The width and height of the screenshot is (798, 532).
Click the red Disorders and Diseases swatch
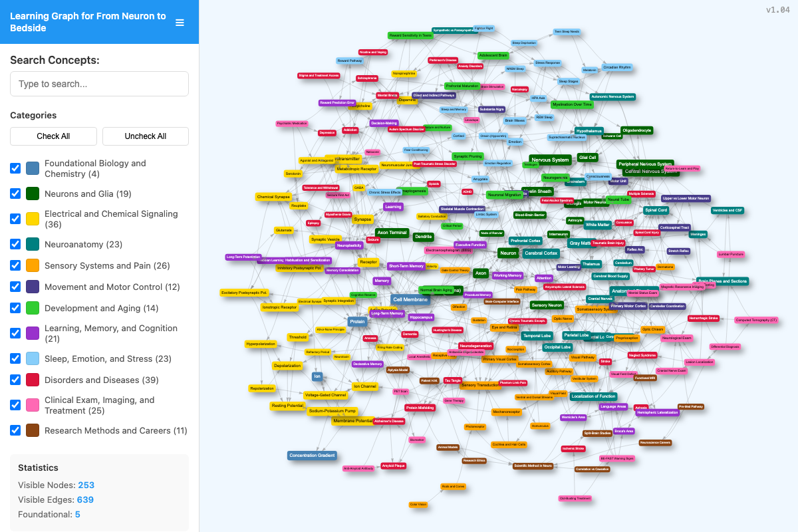click(x=33, y=380)
